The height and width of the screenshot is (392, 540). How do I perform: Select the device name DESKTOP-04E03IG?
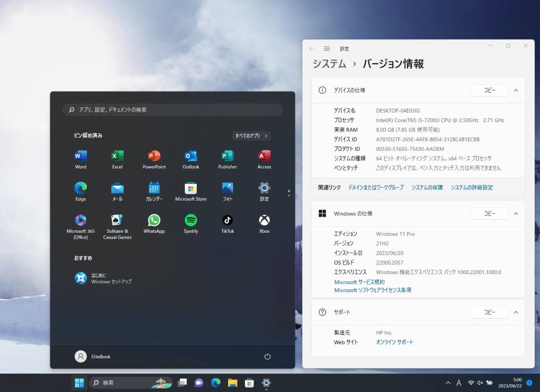[398, 111]
